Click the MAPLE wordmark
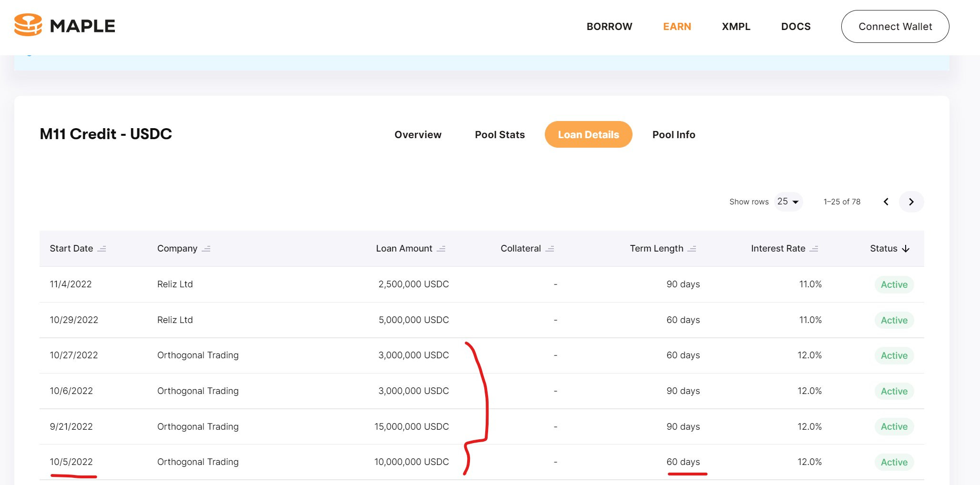Viewport: 980px width, 485px height. pyautogui.click(x=82, y=26)
